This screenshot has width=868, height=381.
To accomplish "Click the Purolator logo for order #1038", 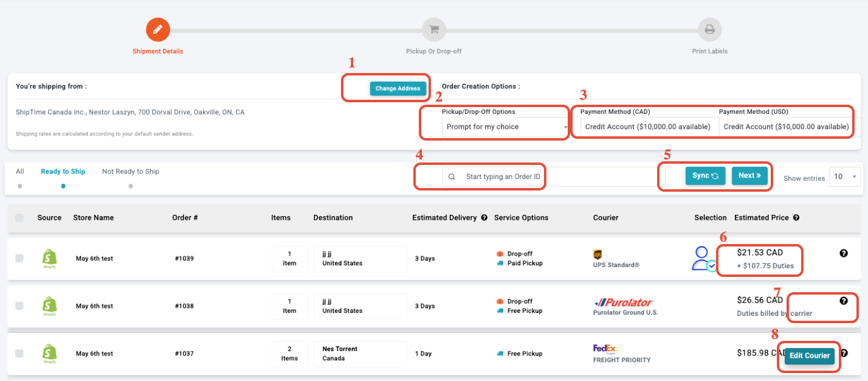I will (623, 302).
